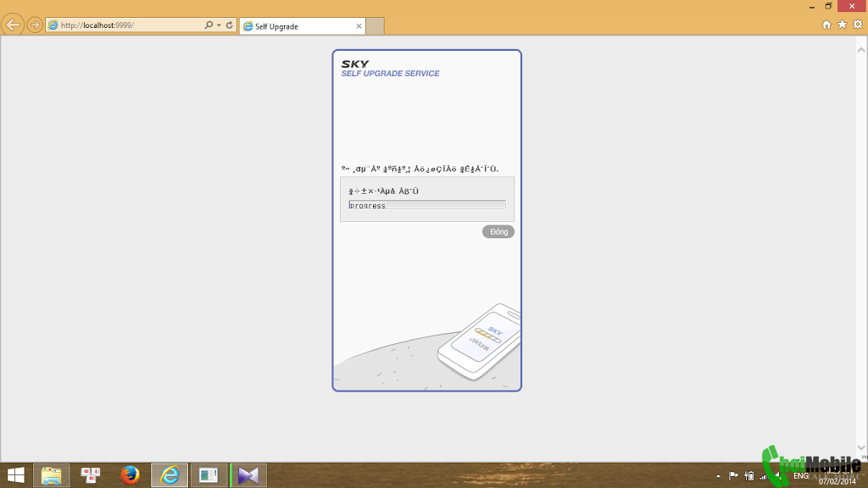Viewport: 868px width, 488px height.
Task: Open Visual Studio from the taskbar
Action: pyautogui.click(x=248, y=475)
